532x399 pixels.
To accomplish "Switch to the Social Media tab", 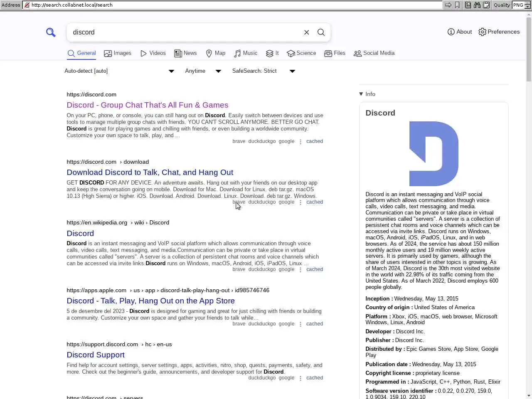I will (374, 53).
